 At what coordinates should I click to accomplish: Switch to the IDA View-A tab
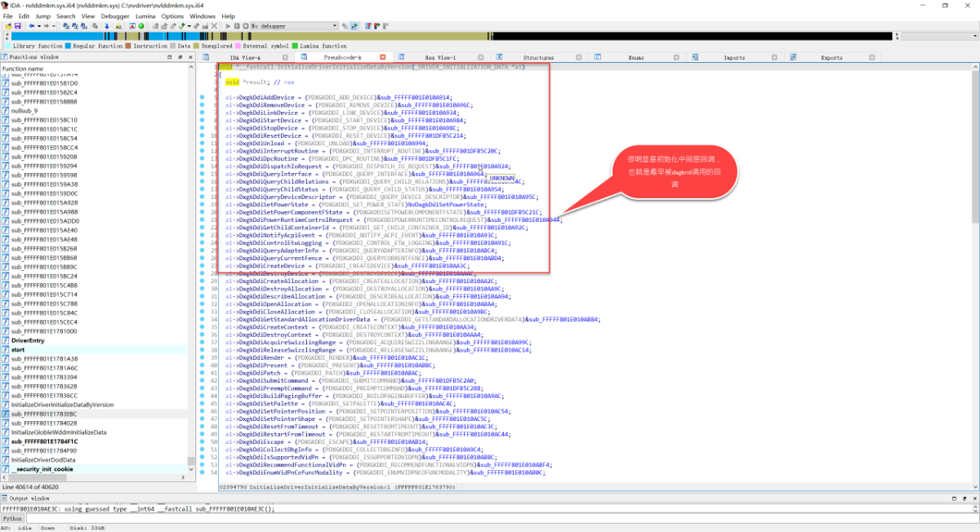(245, 58)
